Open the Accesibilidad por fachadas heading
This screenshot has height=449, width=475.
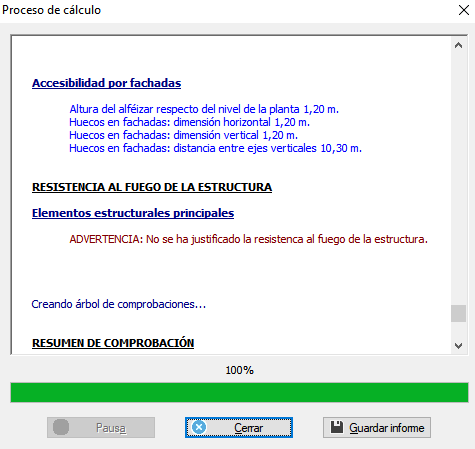coord(106,83)
